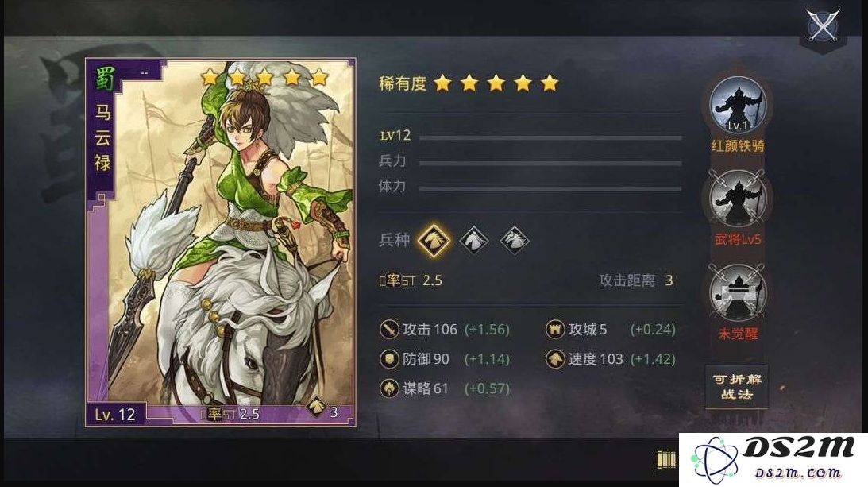Open the 未觉醒 awakening skill slot
The width and height of the screenshot is (868, 487).
coord(737,293)
